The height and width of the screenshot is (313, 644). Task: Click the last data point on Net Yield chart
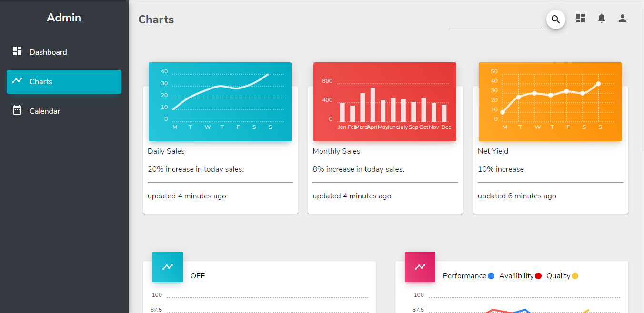pyautogui.click(x=598, y=84)
